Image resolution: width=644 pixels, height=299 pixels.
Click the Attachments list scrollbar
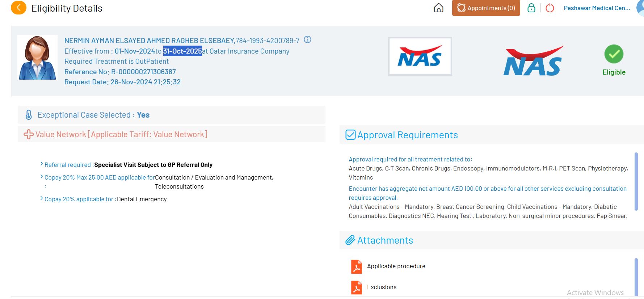[x=636, y=277]
